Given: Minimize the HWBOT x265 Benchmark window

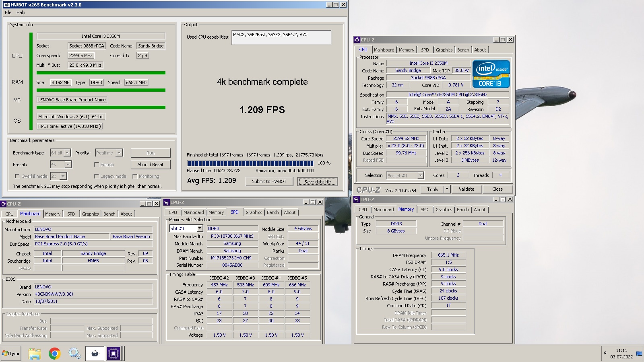Looking at the screenshot, I should click(329, 5).
